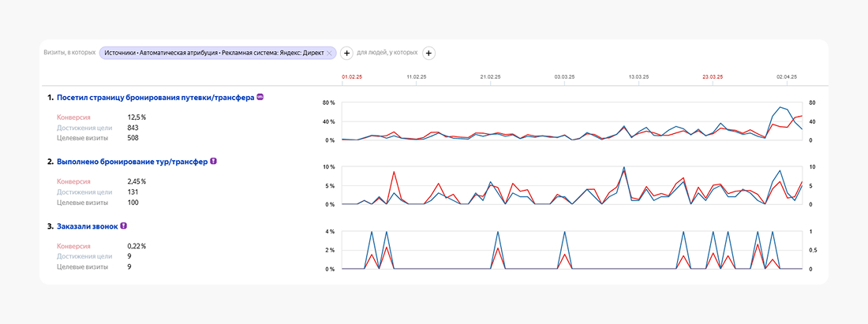Click the 11.02.25 date on the timeline

click(416, 77)
